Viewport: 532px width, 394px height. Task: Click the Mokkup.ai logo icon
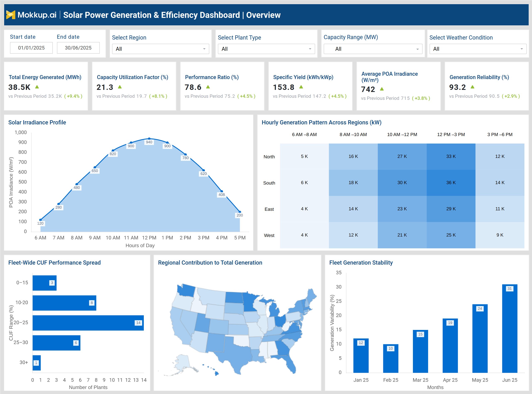[x=11, y=15]
